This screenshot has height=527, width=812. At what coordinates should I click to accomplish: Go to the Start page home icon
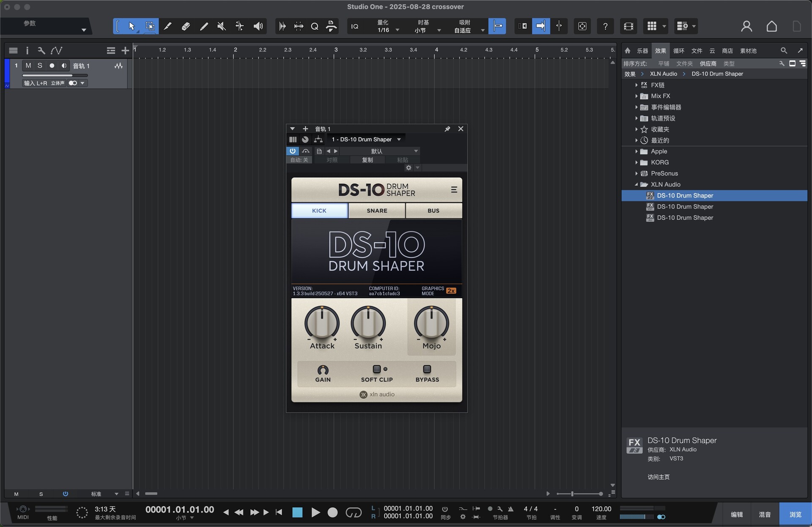[x=772, y=26]
